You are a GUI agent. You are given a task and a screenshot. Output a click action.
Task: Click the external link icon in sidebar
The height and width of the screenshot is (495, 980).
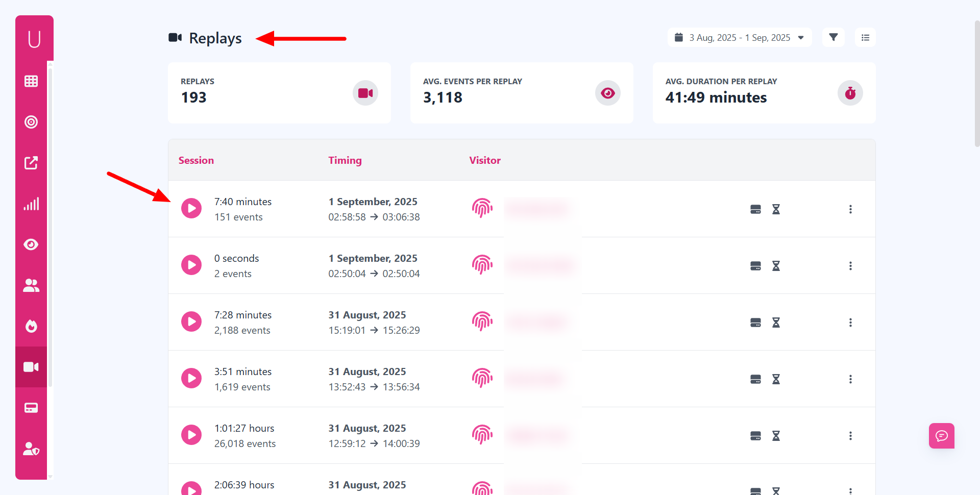(x=31, y=163)
